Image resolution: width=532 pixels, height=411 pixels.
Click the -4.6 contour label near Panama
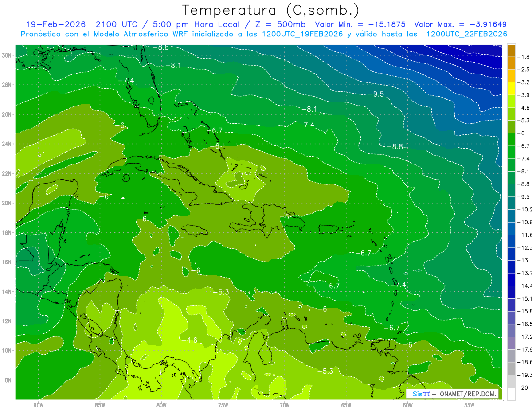189,340
